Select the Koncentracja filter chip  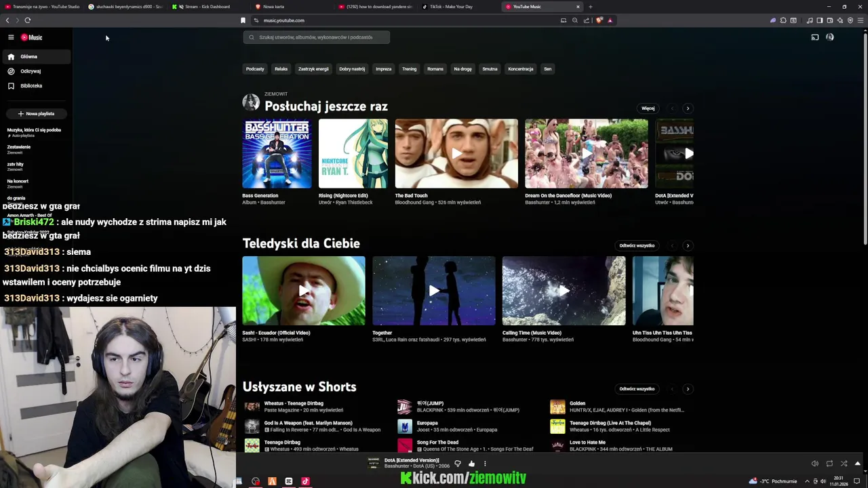[x=521, y=68]
